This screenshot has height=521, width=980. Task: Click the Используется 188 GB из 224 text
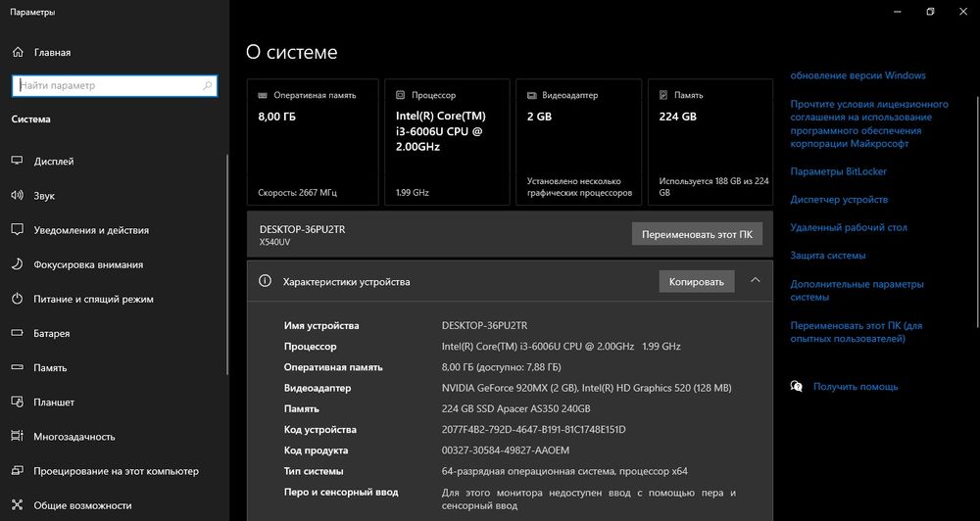click(713, 187)
